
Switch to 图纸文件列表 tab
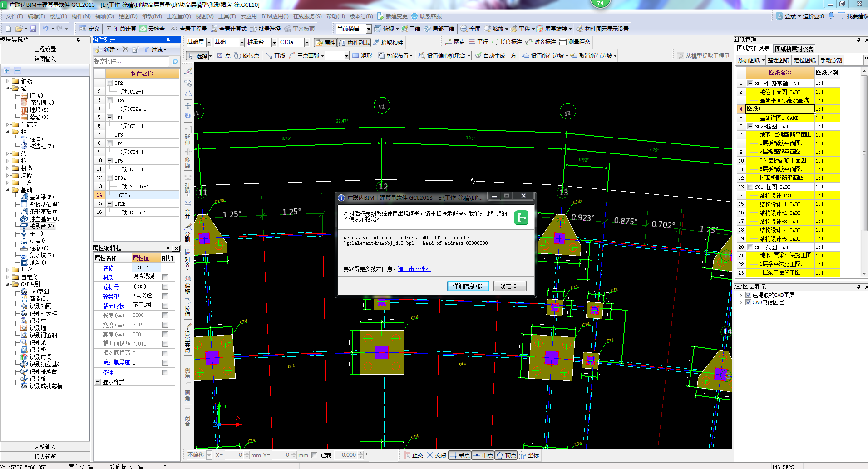pos(753,48)
